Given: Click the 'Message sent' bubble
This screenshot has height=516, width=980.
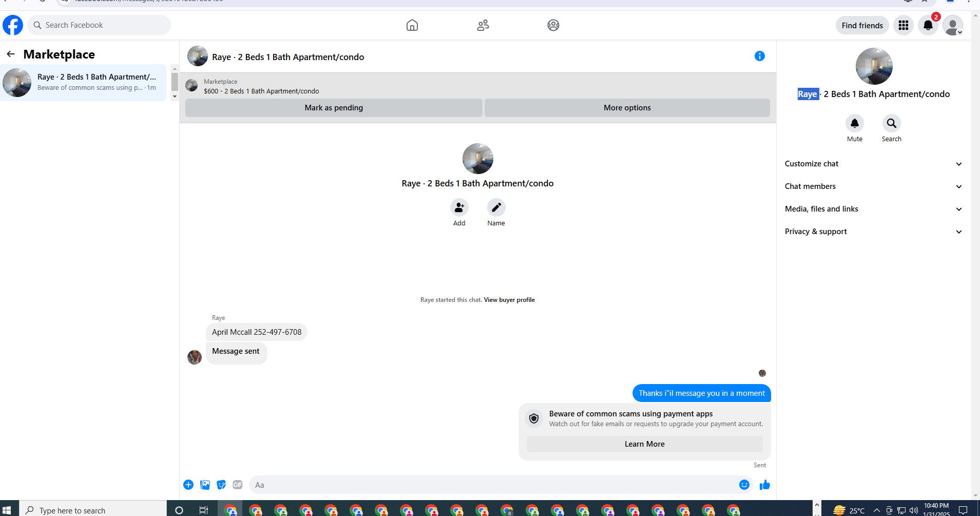Looking at the screenshot, I should (236, 352).
